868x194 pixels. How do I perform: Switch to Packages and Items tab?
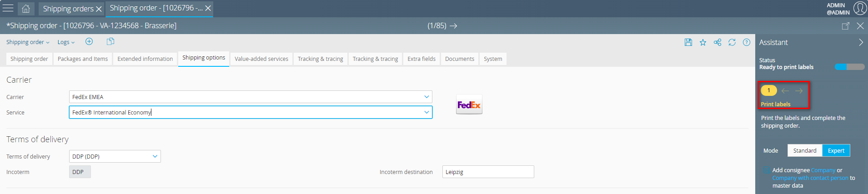[83, 59]
